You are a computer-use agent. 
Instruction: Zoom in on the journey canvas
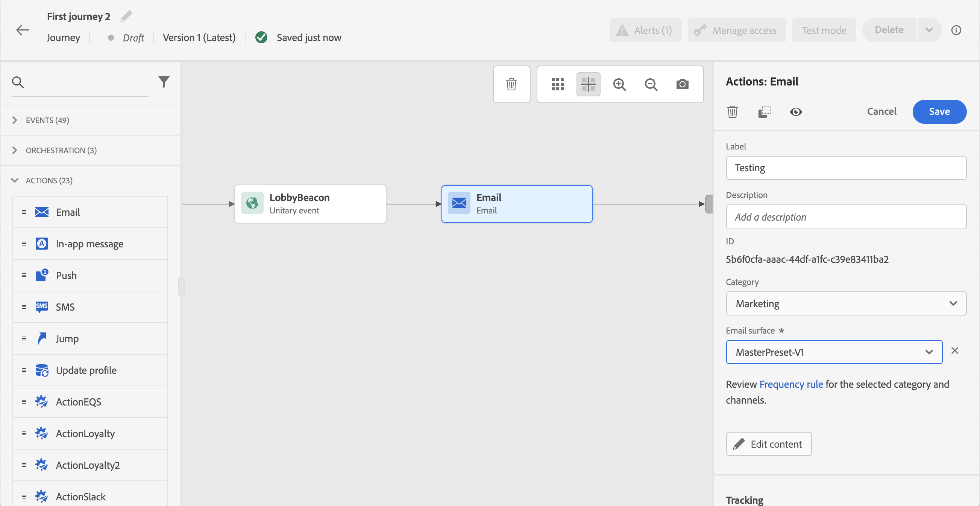(619, 84)
